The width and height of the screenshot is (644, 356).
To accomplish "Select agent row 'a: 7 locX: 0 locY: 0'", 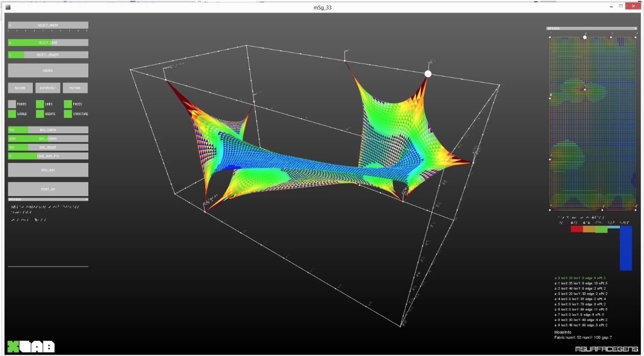I will (x=579, y=315).
